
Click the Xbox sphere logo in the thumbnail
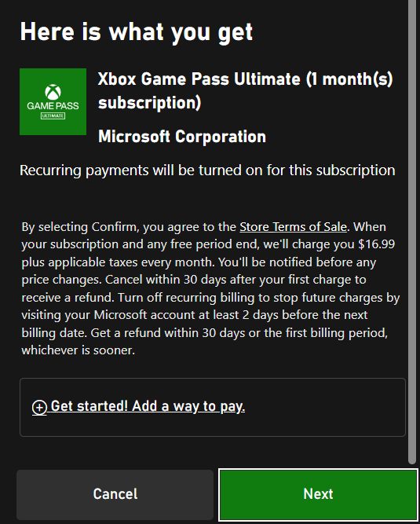coord(53,92)
